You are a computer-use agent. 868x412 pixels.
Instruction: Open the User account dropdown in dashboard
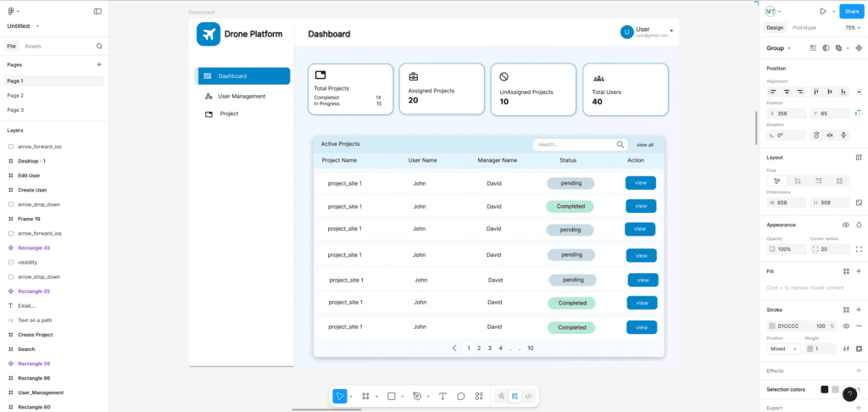point(671,31)
